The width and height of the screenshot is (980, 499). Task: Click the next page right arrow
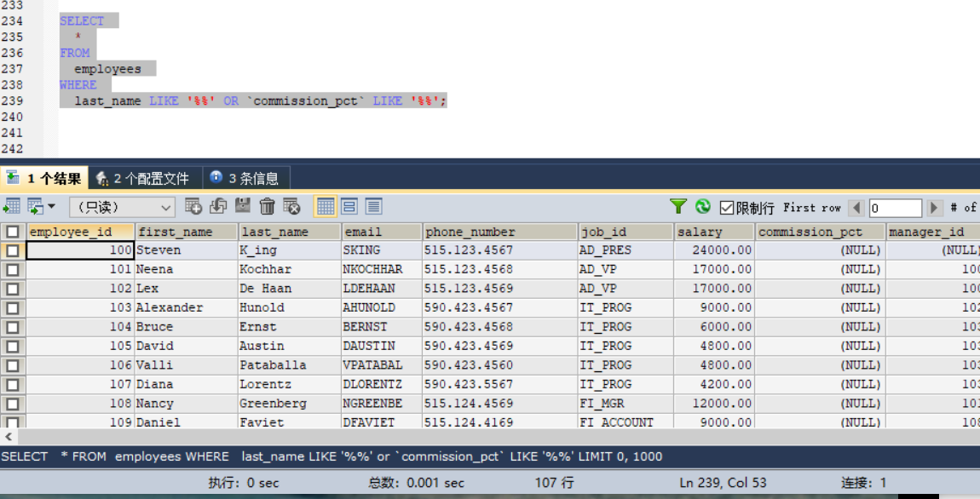934,207
